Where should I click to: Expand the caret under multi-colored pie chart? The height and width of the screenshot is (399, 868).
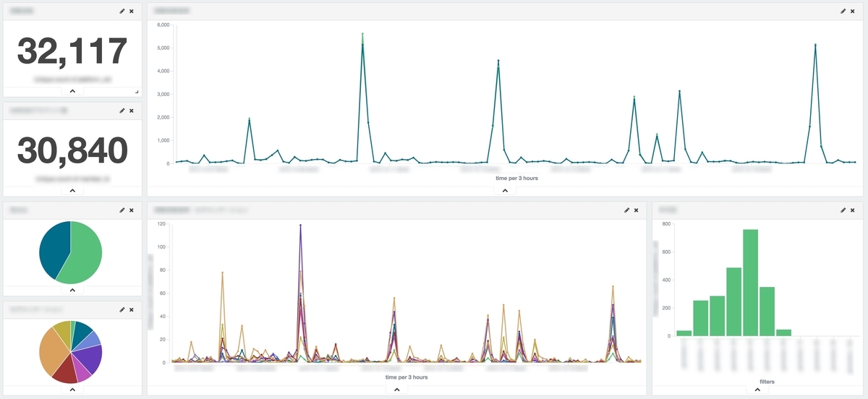tap(72, 389)
